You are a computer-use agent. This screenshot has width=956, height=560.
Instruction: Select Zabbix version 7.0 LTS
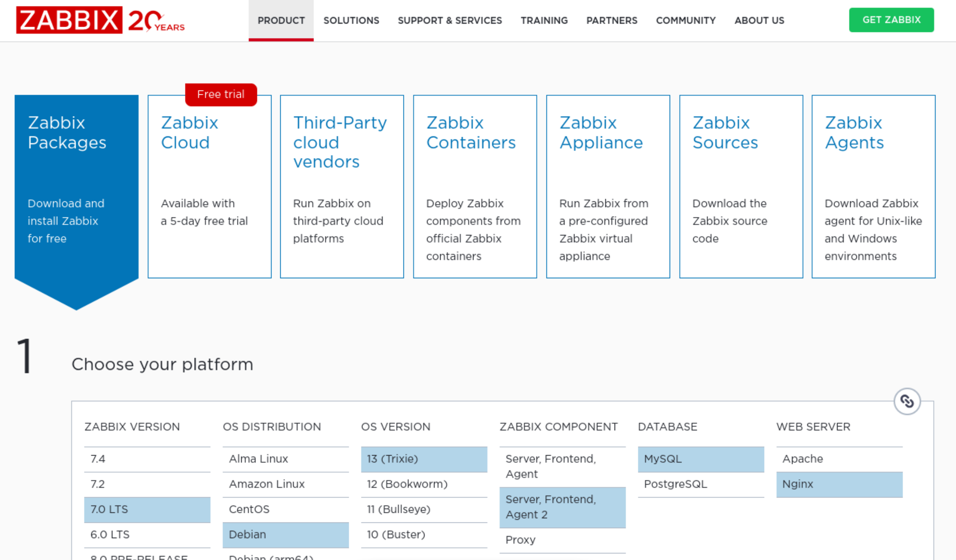(147, 510)
